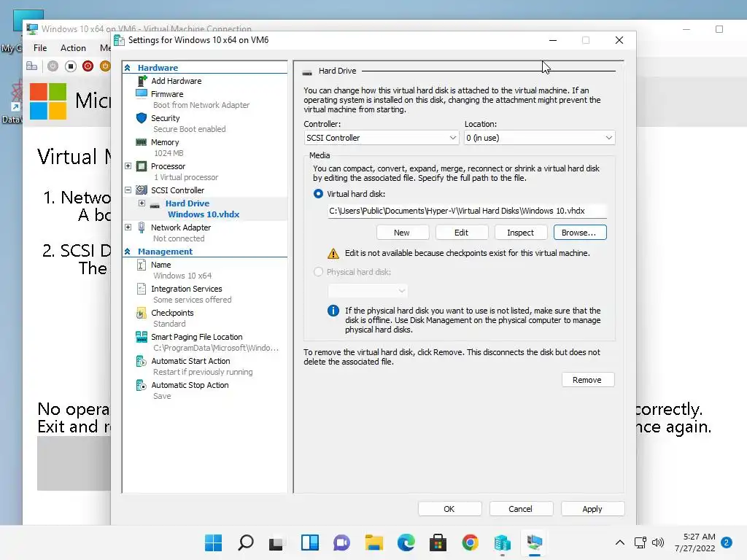The height and width of the screenshot is (560, 747).
Task: Click the Edit button
Action: tap(461, 233)
